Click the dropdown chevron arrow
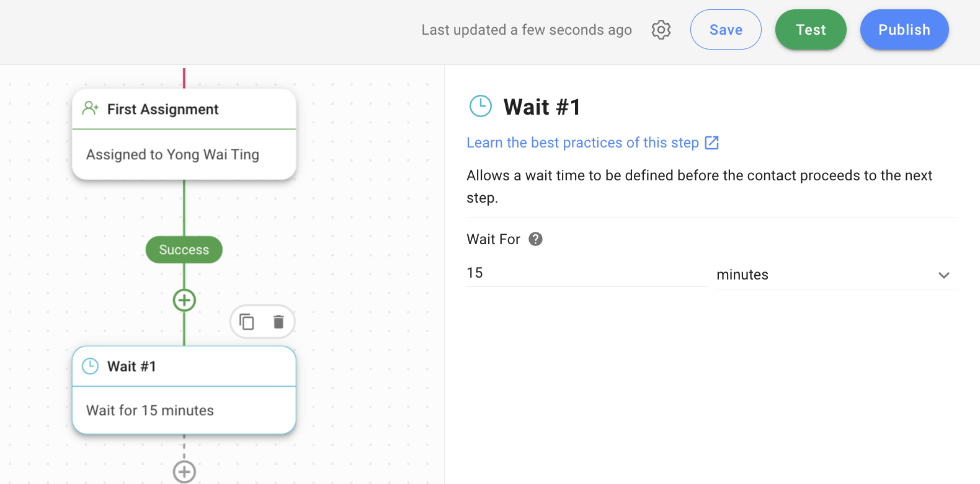This screenshot has height=484, width=980. point(943,275)
